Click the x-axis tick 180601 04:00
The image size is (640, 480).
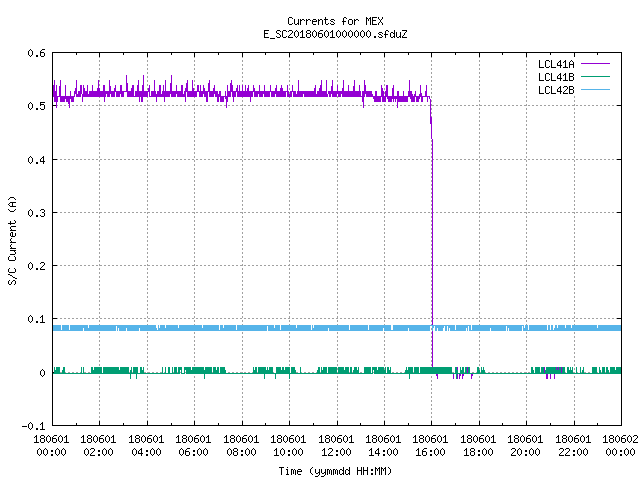(146, 446)
